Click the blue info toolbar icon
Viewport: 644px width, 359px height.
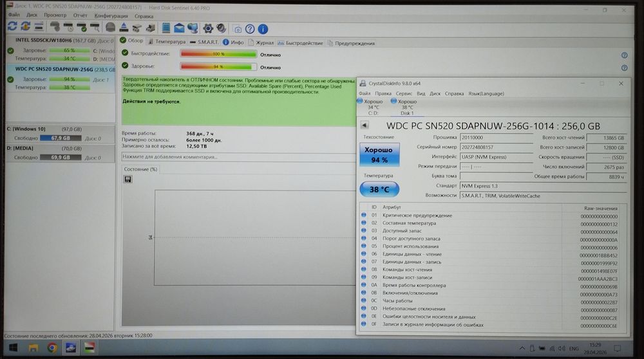coord(263,29)
